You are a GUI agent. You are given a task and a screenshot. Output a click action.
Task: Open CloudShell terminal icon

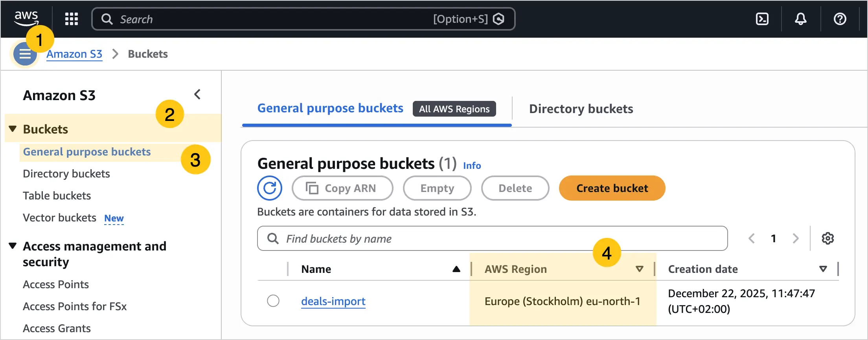tap(762, 19)
